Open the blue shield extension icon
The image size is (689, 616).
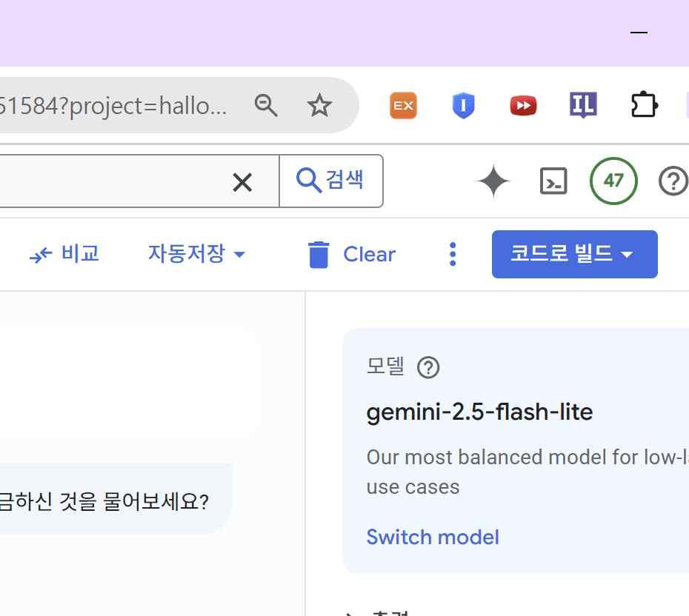(463, 105)
